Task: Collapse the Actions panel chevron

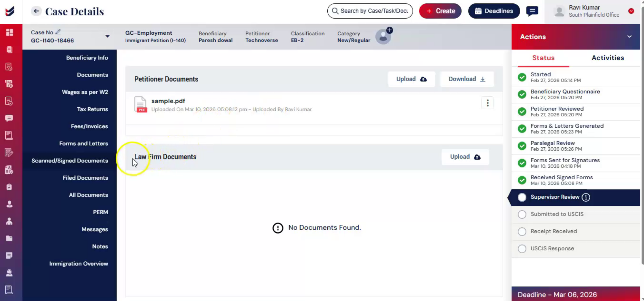Action: pos(629,37)
